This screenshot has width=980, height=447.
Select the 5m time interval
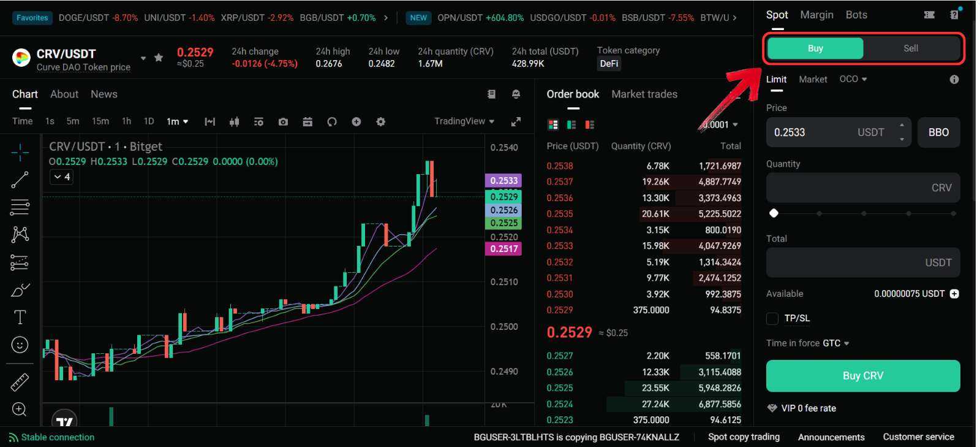pos(73,121)
